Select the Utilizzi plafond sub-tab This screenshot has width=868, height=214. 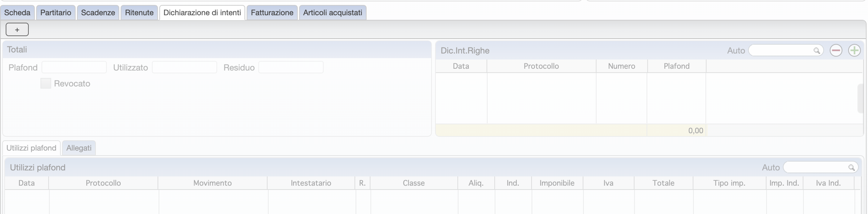[31, 148]
